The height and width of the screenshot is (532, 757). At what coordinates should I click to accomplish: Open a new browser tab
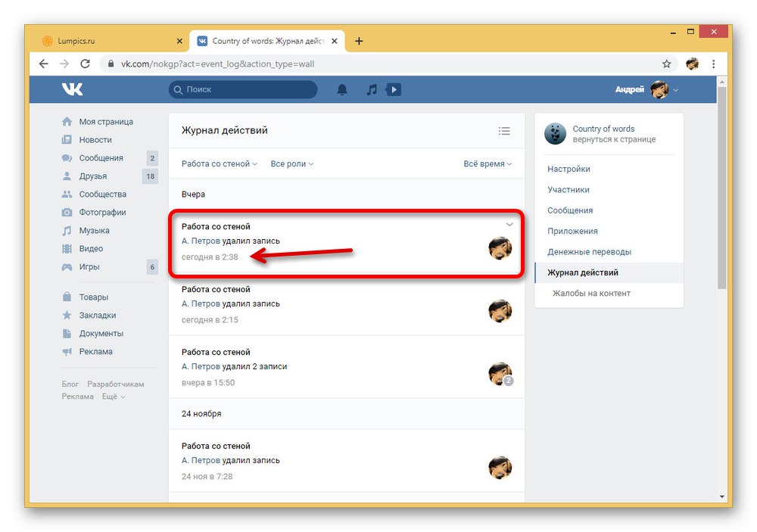tap(359, 41)
